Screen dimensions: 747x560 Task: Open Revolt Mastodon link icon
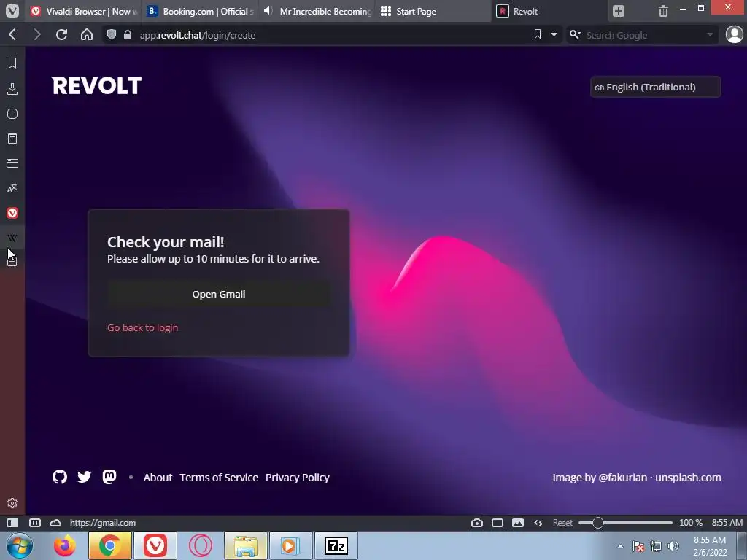click(109, 477)
